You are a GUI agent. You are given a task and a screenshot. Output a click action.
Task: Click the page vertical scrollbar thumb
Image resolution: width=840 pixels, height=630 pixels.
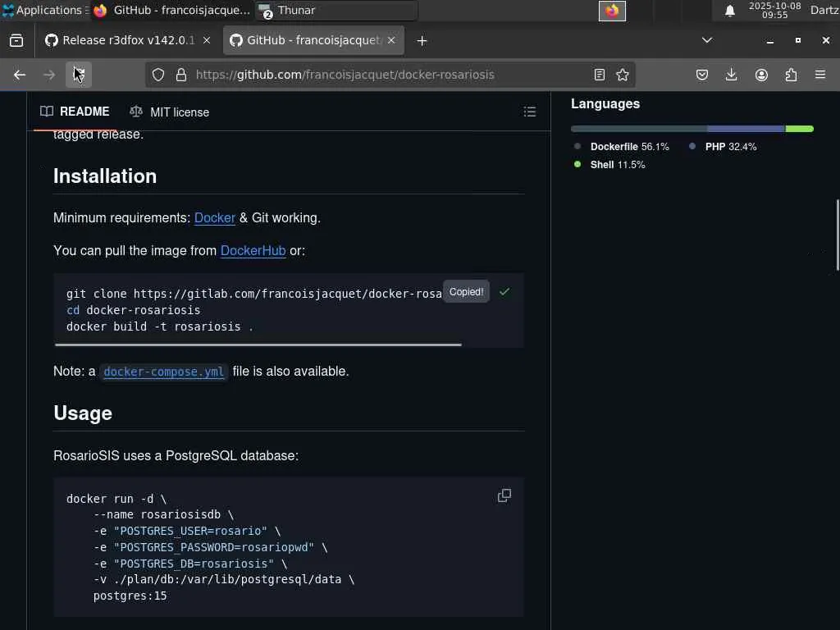(838, 235)
